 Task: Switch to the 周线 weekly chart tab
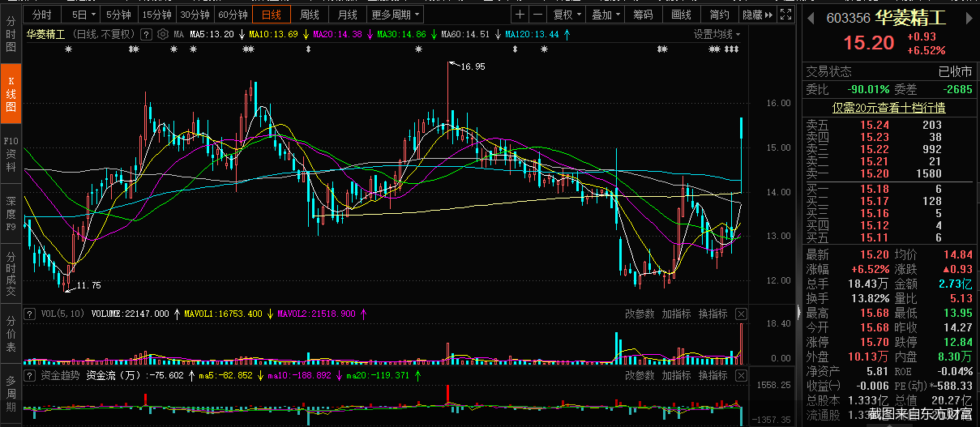coord(310,15)
